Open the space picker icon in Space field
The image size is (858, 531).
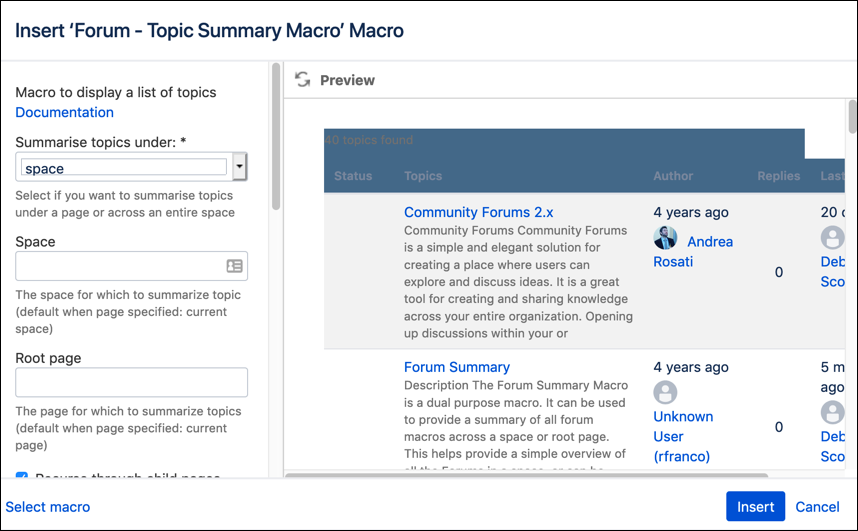coord(234,266)
